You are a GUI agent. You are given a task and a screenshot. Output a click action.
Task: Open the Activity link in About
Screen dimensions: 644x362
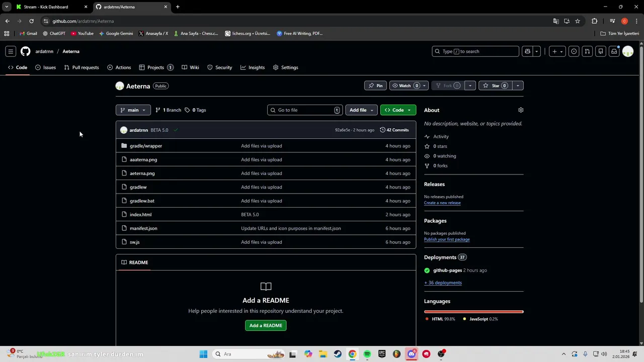pyautogui.click(x=437, y=137)
